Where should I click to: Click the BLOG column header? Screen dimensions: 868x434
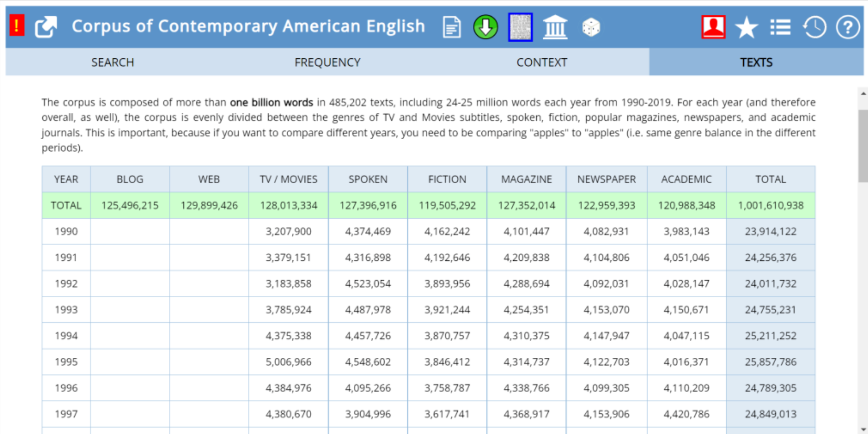pos(130,179)
